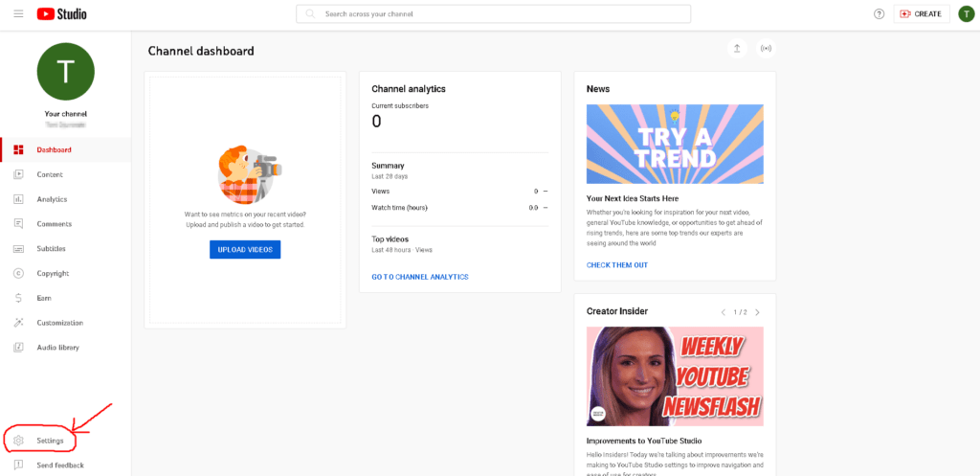The image size is (980, 476).
Task: Open Settings gear in sidebar
Action: tap(50, 441)
